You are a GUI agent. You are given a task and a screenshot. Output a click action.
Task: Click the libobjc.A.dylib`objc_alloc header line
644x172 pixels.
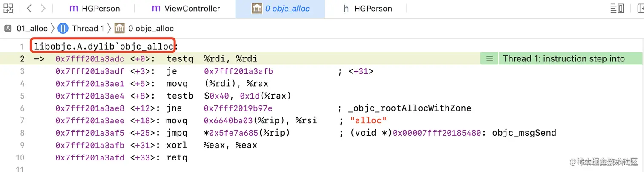pos(106,47)
